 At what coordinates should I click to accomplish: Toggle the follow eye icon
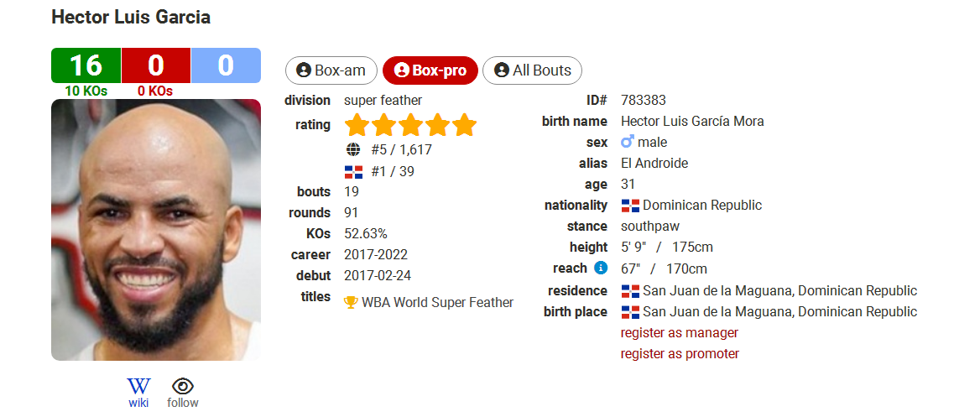tap(183, 386)
